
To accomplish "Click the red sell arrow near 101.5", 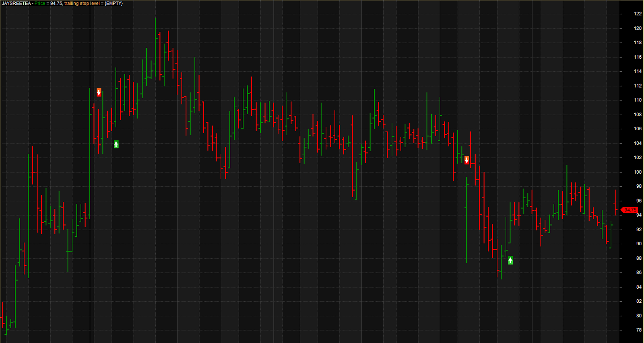I will point(466,160).
